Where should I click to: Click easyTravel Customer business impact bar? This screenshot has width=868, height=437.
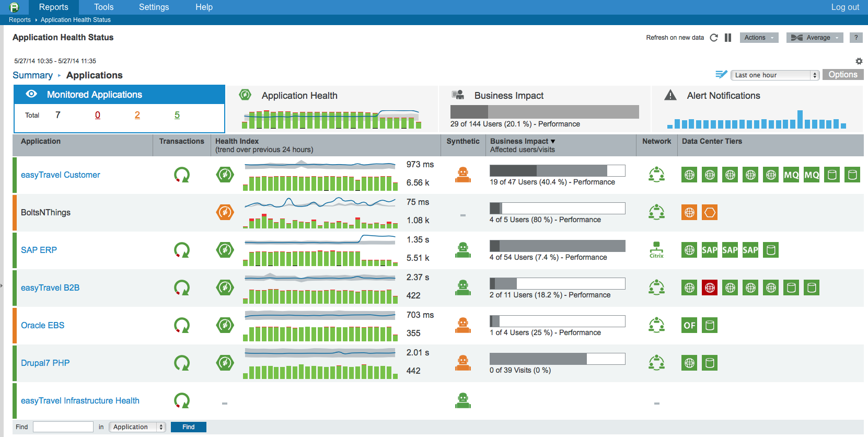(x=558, y=170)
